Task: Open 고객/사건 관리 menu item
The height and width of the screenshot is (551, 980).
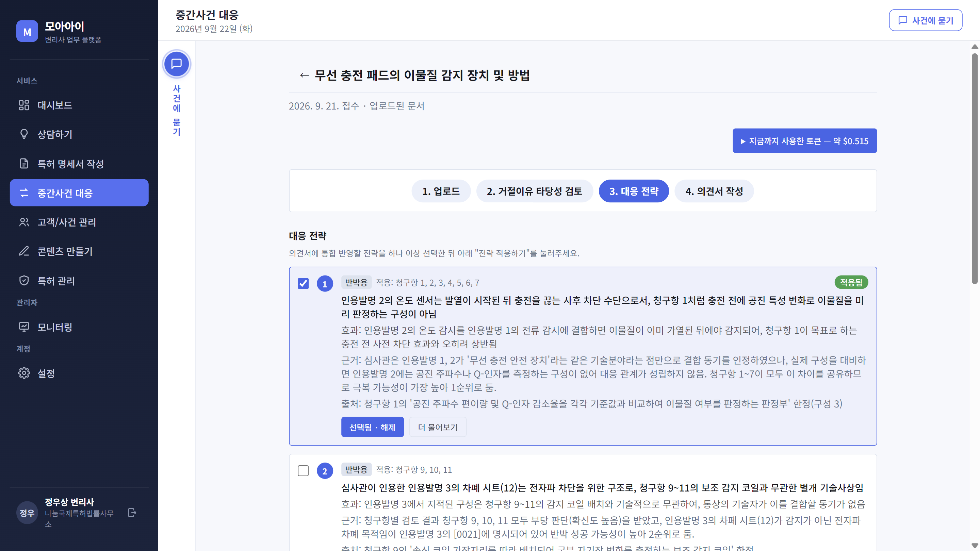Action: tap(79, 222)
